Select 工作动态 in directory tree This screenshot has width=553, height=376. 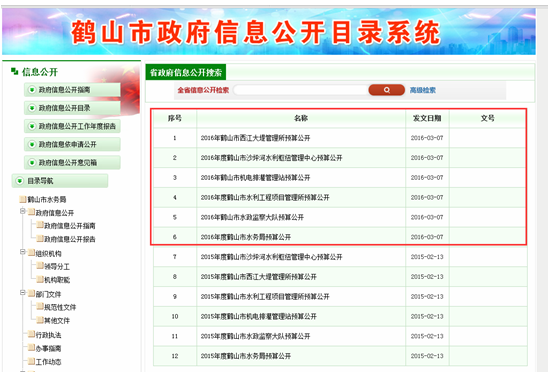[x=48, y=362]
